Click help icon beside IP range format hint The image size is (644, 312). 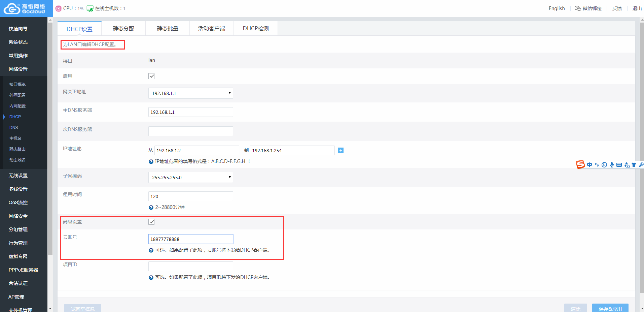[151, 162]
